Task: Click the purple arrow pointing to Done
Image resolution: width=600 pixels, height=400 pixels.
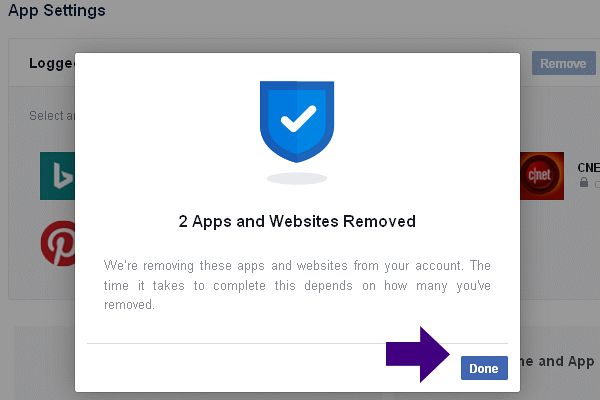Action: pyautogui.click(x=420, y=355)
